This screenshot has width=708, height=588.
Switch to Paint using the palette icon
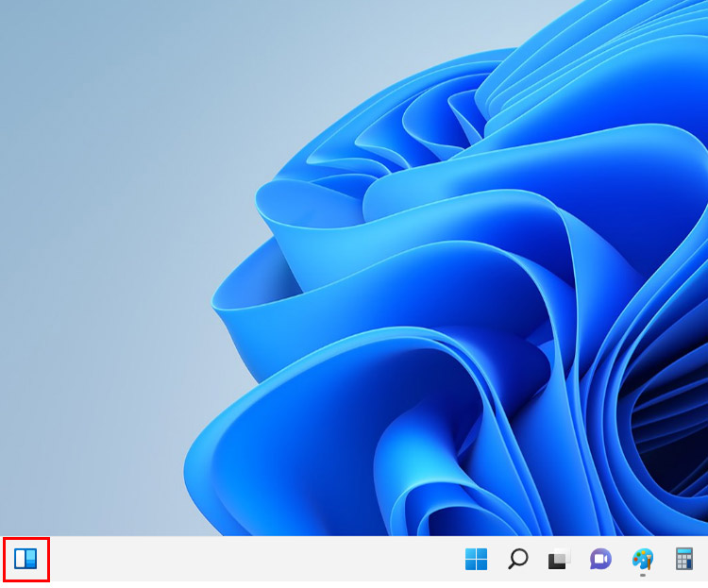643,559
